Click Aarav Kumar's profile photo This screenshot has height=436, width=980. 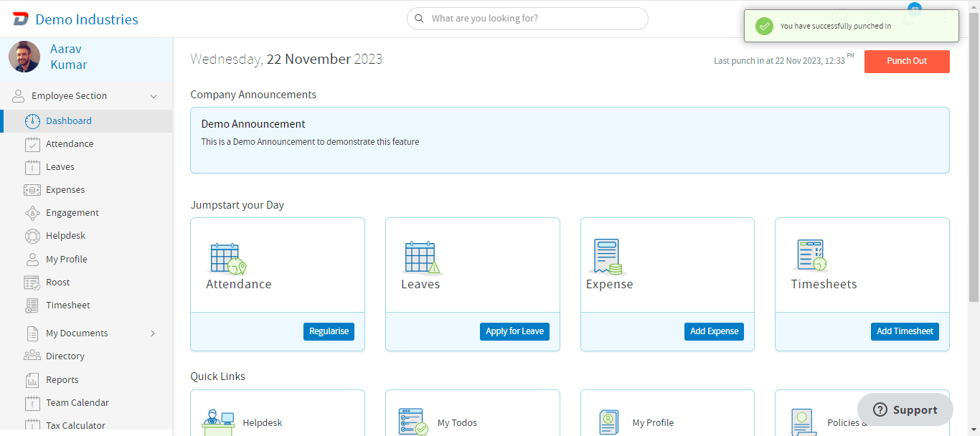click(x=24, y=57)
